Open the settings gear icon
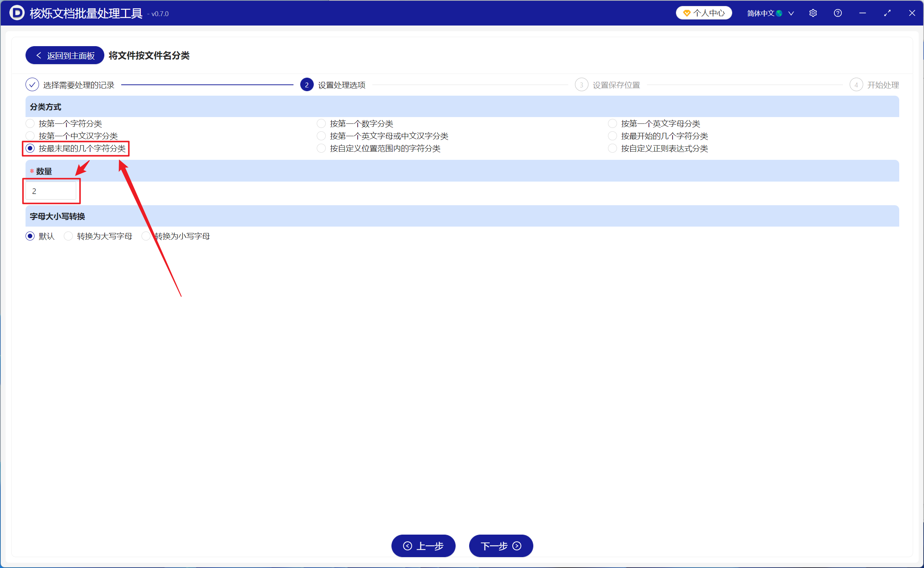Screen dimensions: 924x568 pyautogui.click(x=813, y=13)
